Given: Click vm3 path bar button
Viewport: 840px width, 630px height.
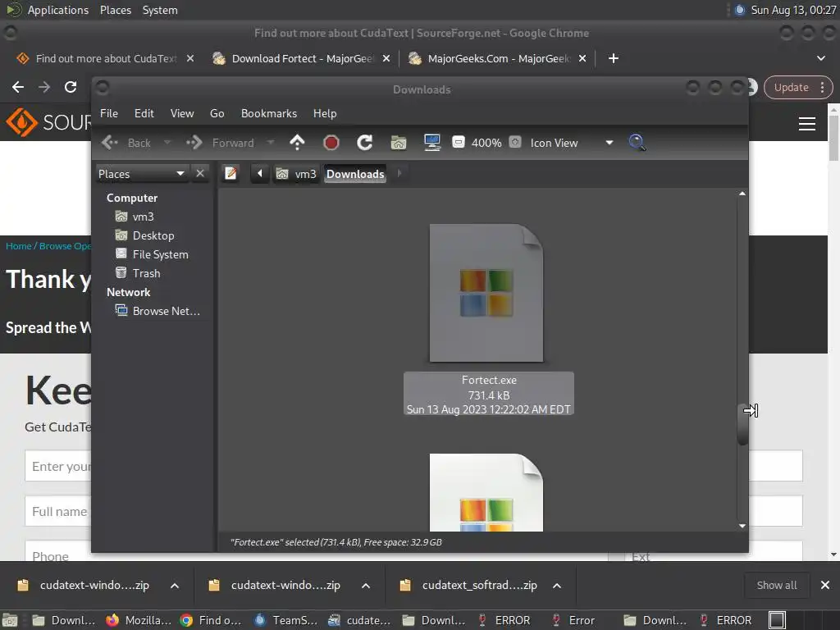Looking at the screenshot, I should pyautogui.click(x=296, y=174).
